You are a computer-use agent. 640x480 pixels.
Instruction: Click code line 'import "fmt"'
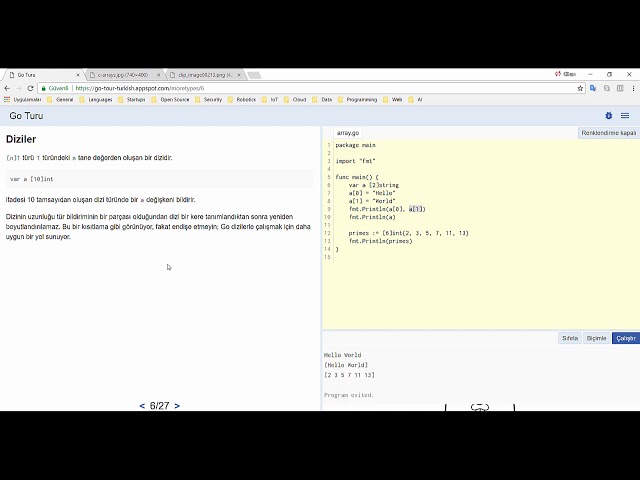(x=355, y=161)
